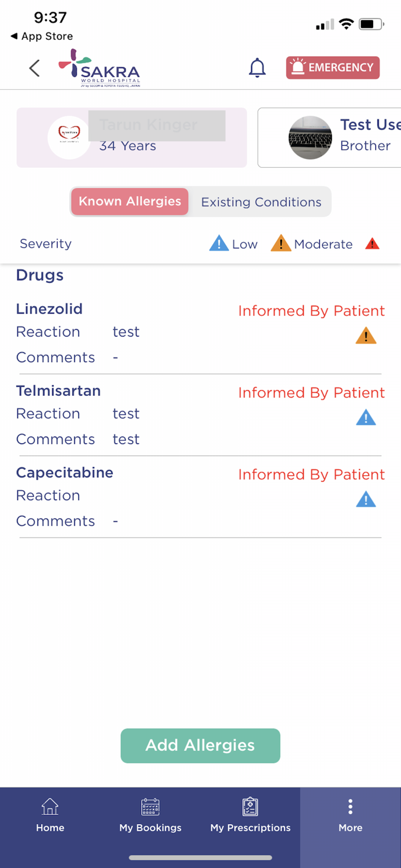Click the low severity icon next to Telmisartan
The width and height of the screenshot is (401, 868).
click(366, 417)
